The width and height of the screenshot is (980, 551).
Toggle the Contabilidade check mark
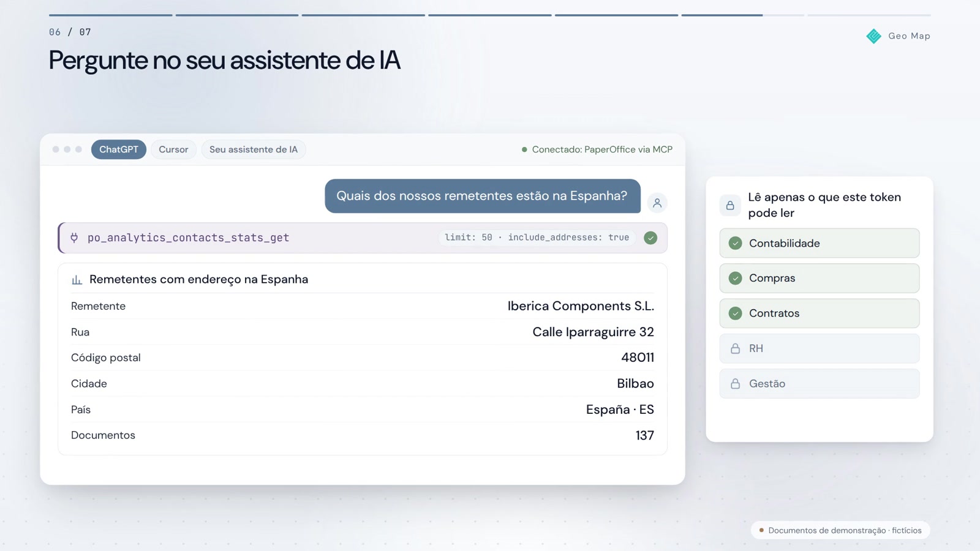click(736, 243)
